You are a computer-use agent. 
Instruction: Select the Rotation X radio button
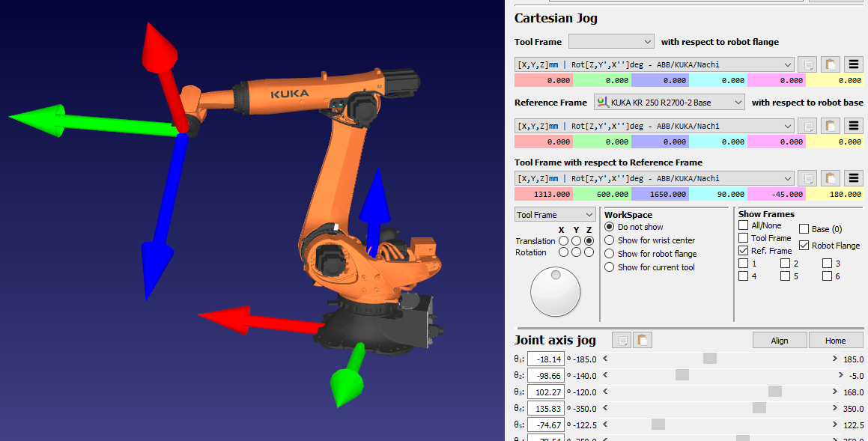click(x=562, y=252)
